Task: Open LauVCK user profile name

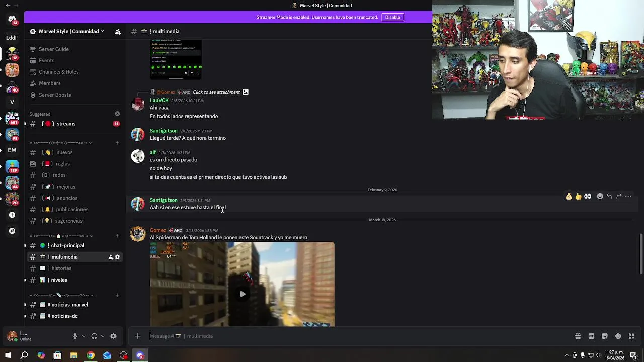Action: [159, 100]
